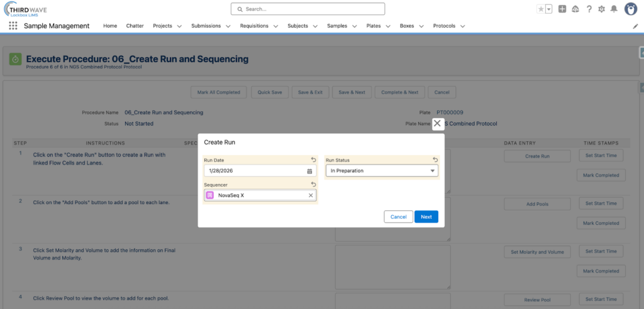Open the Submissions tab

point(206,26)
